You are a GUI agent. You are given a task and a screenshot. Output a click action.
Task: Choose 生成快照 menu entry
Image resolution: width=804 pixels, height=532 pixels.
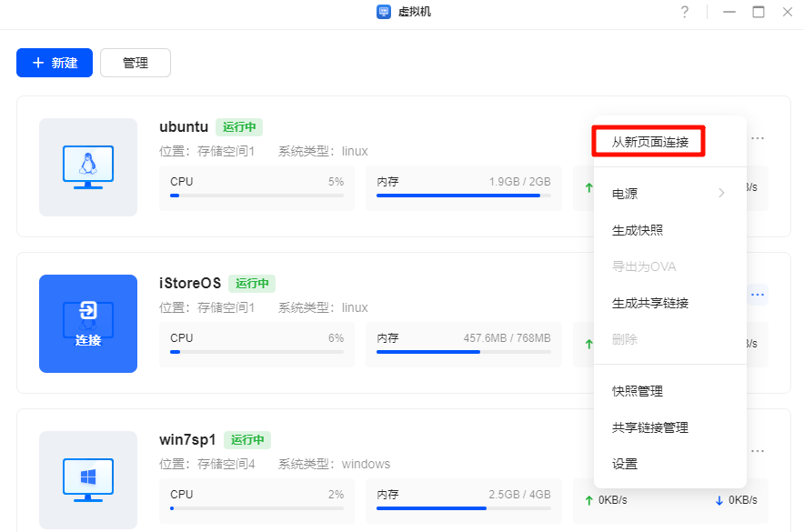pos(637,230)
